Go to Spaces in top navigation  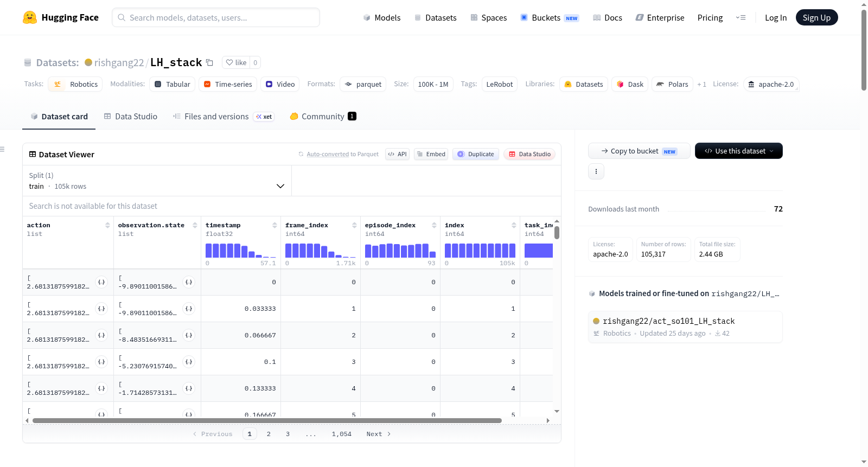pyautogui.click(x=489, y=17)
